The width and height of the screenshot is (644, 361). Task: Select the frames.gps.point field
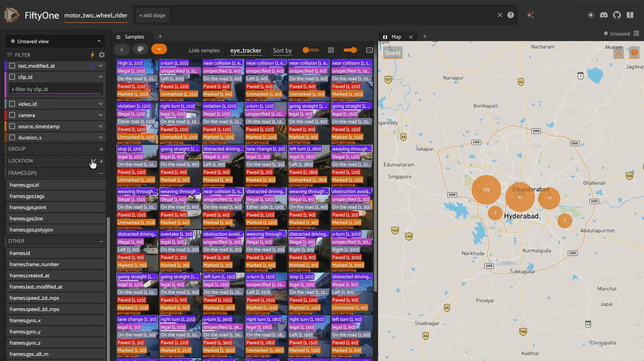click(x=56, y=207)
